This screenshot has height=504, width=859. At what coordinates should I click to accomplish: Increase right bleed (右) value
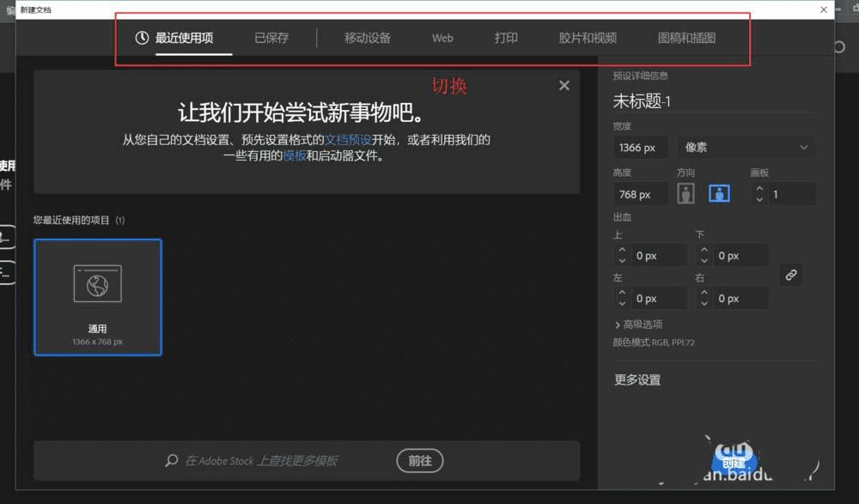click(704, 293)
